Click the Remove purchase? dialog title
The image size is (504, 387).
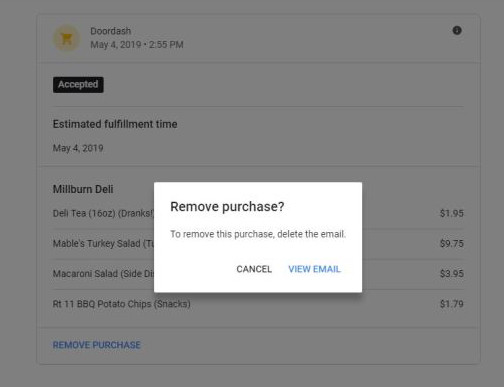point(227,207)
